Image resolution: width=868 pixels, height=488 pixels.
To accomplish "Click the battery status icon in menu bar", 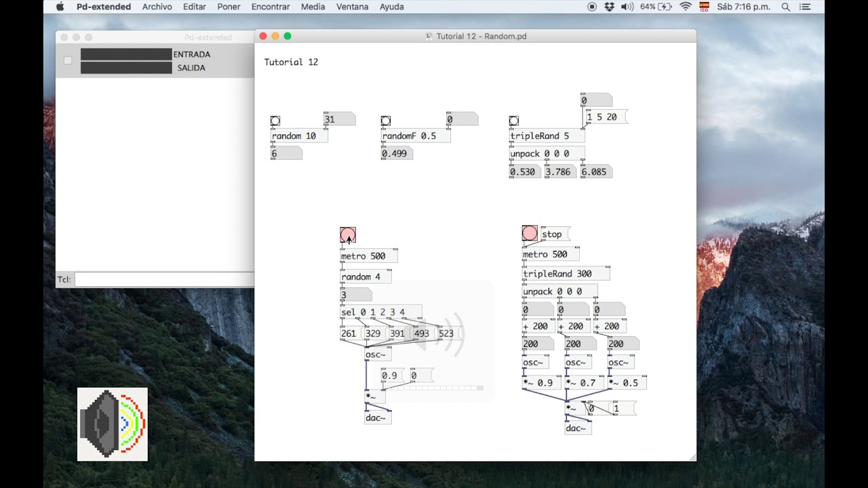I will pyautogui.click(x=665, y=7).
